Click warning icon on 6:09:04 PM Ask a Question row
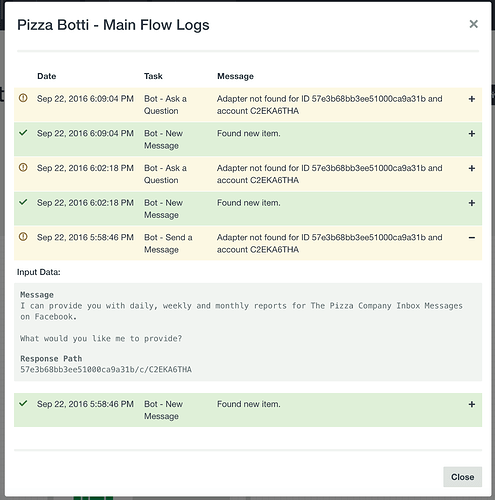 click(23, 98)
